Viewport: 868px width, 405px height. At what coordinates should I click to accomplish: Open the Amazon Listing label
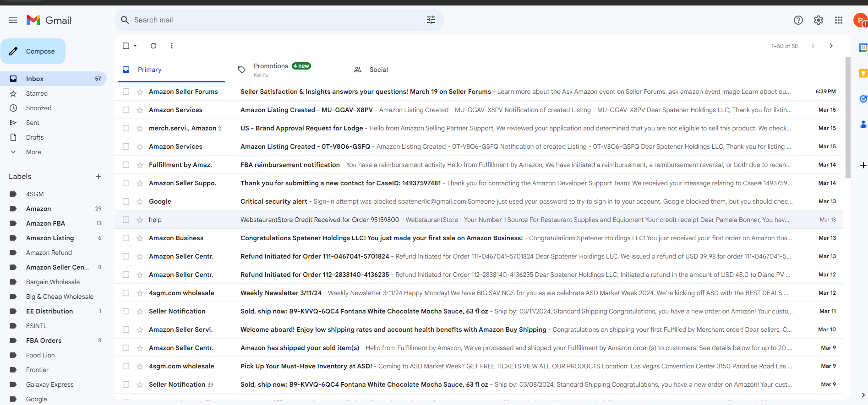point(53,238)
